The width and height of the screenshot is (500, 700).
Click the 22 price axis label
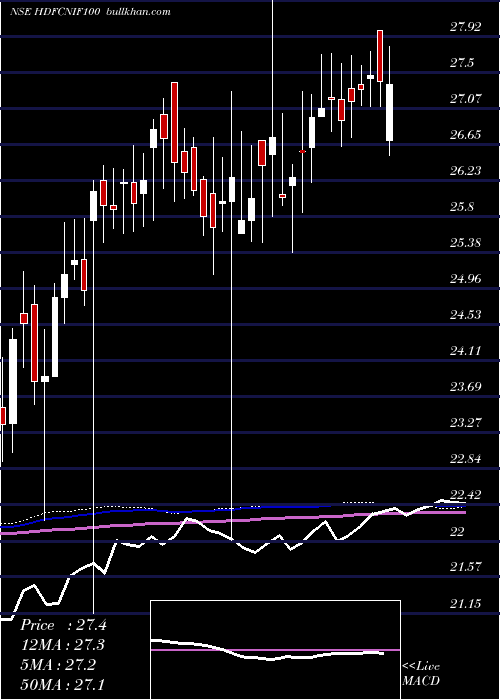457,532
